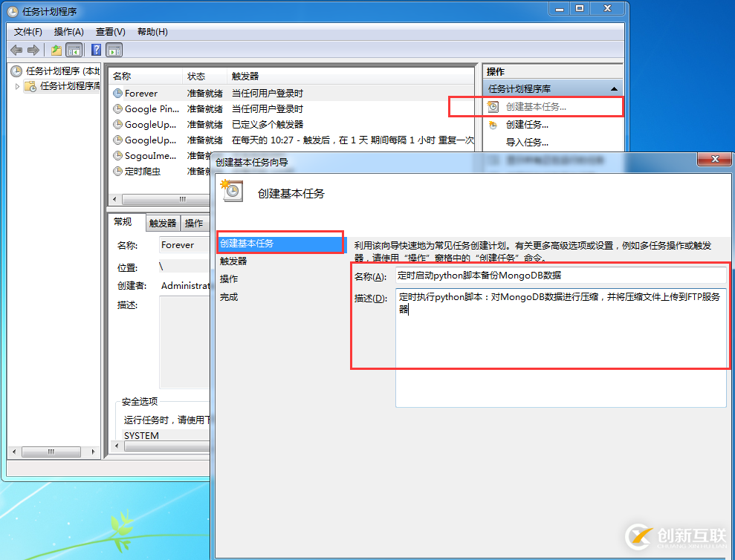Switch to the 操作 tab in details
735x560 pixels.
(x=194, y=223)
